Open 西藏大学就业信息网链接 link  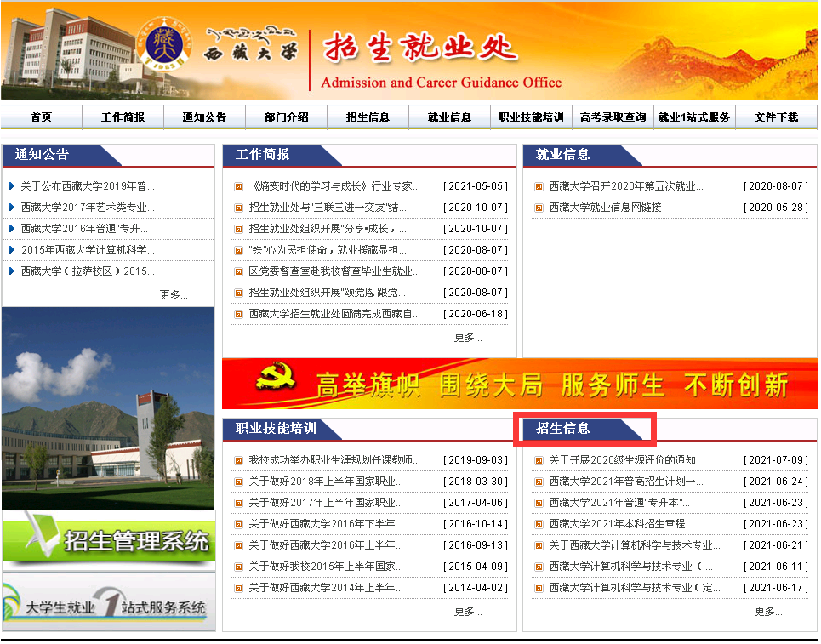[605, 208]
